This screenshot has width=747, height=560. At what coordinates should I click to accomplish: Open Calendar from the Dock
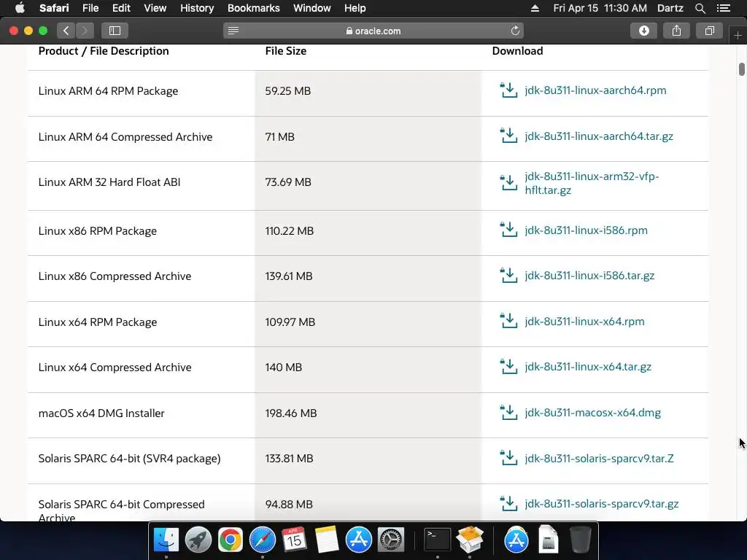pos(294,540)
